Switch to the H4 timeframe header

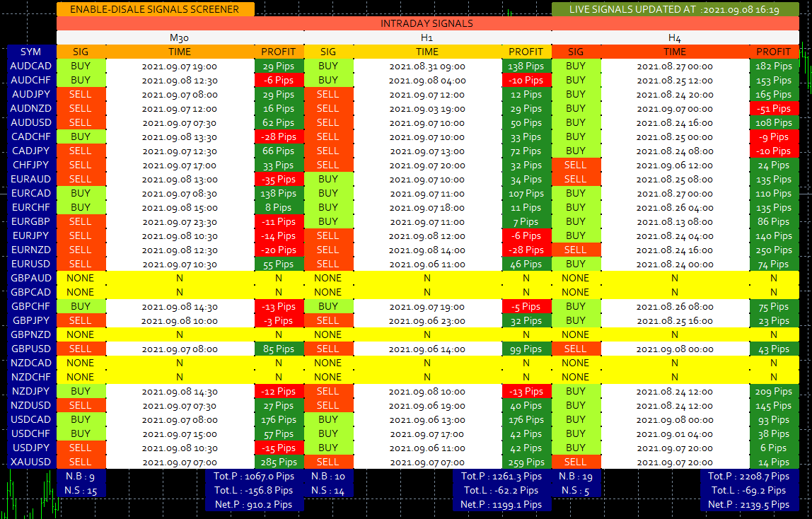point(675,37)
